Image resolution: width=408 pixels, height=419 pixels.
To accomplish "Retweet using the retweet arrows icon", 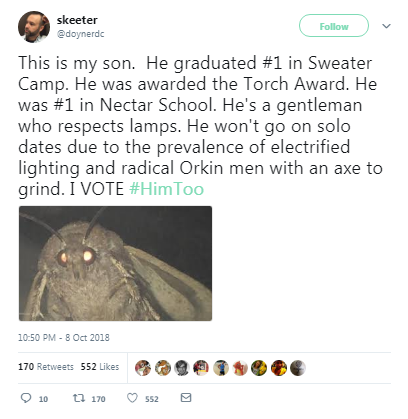I will (79, 398).
